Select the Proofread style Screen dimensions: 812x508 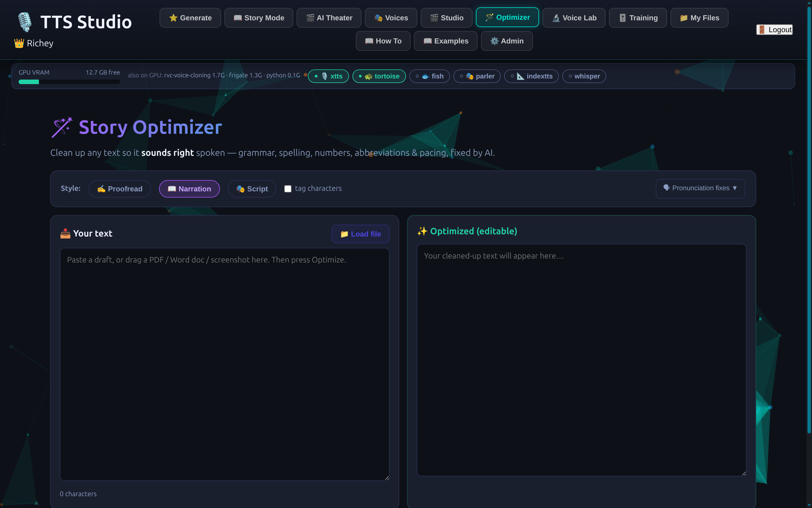[x=120, y=189]
